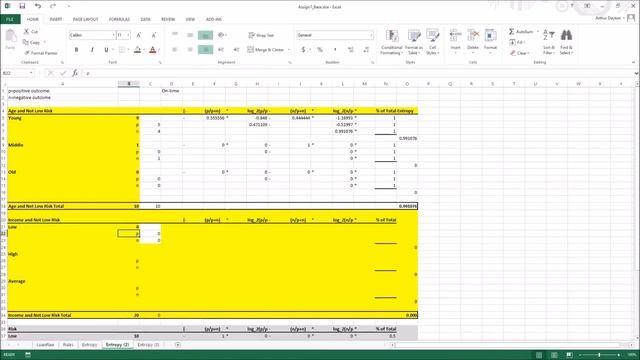Toggle bottom align button
640x360 pixels.
point(205,35)
